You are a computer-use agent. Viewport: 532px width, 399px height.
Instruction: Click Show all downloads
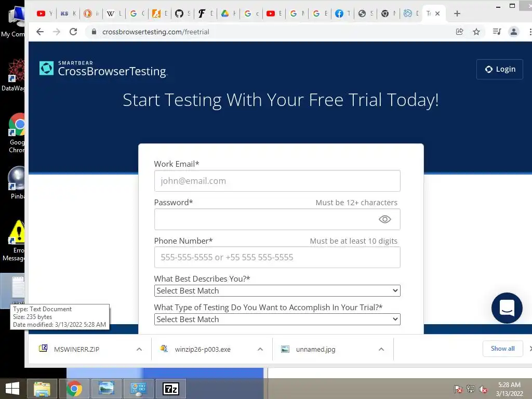pos(502,349)
